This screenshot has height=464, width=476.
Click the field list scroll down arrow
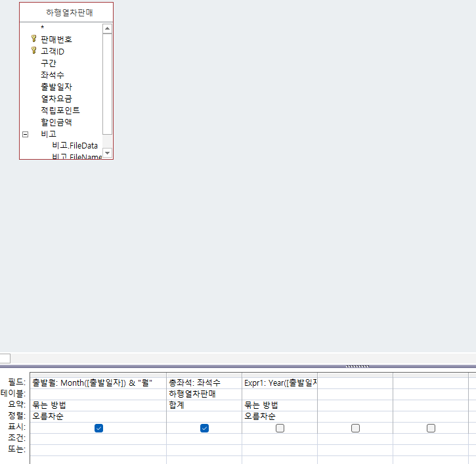108,152
